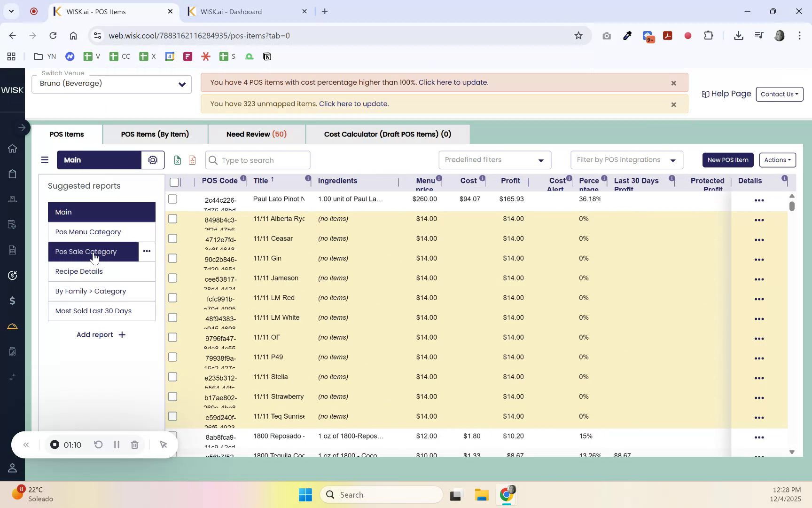Open report settings gear next to Main
This screenshot has width=812, height=508.
[152, 160]
